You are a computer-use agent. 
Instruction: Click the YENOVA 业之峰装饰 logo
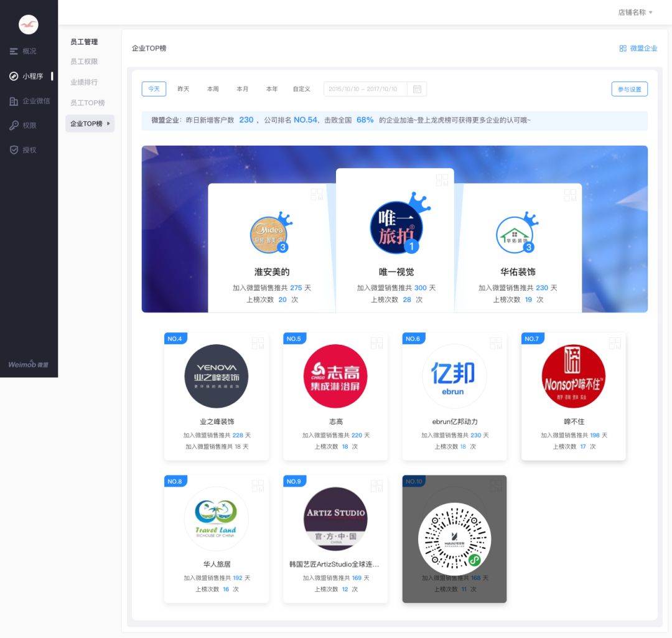click(217, 376)
